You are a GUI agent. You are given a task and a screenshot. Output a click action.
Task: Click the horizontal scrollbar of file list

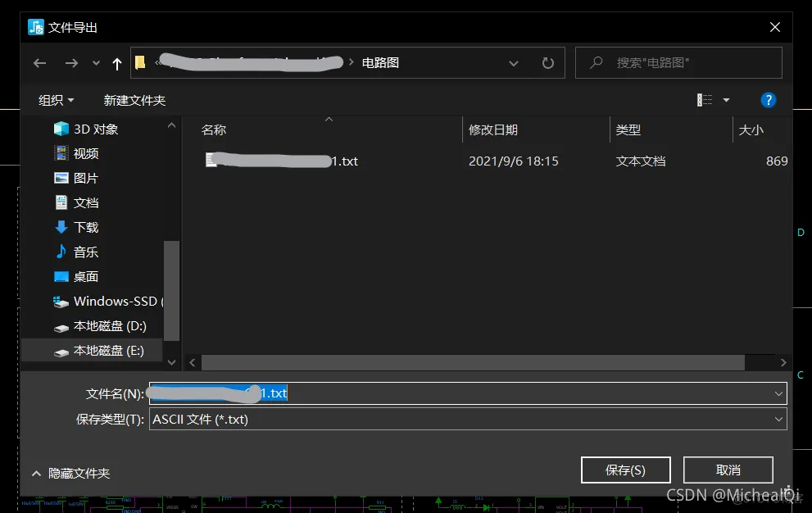(473, 363)
